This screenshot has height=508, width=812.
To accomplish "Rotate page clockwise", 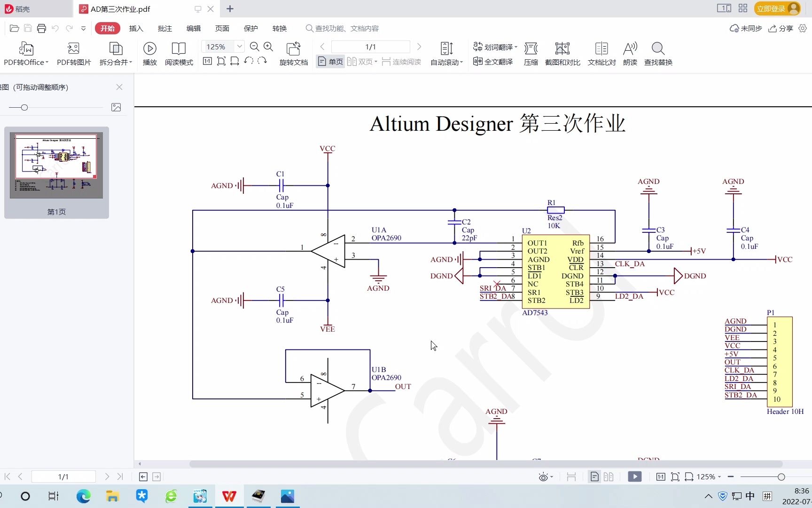I will point(262,61).
